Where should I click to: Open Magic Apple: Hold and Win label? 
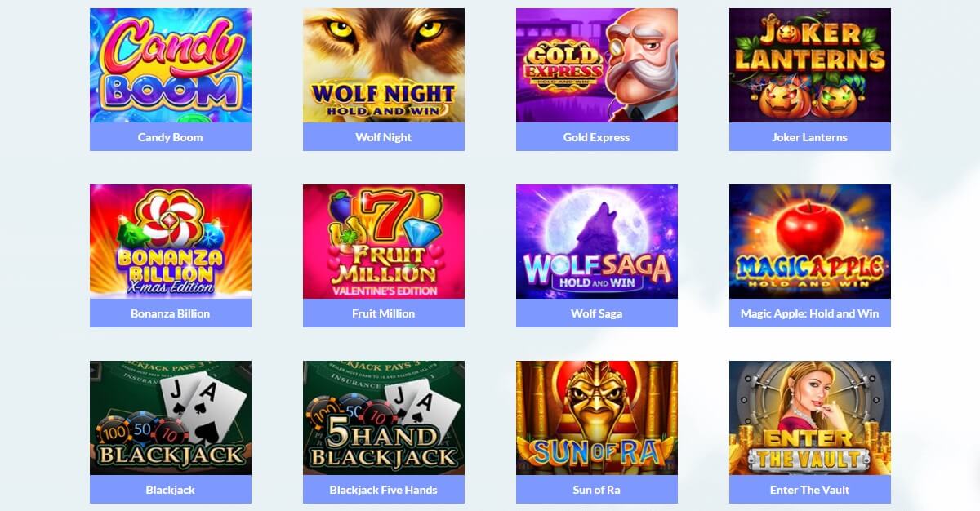[x=810, y=313]
